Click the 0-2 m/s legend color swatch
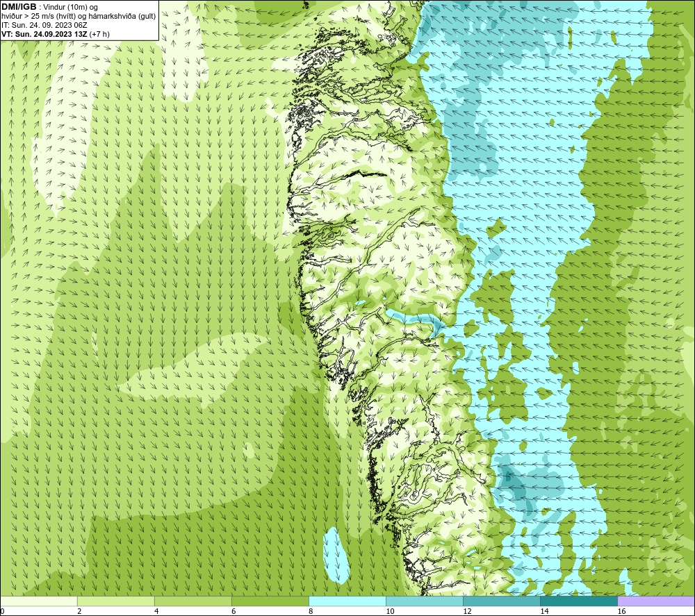Viewport: 695px width, 616px height. [x=38, y=601]
